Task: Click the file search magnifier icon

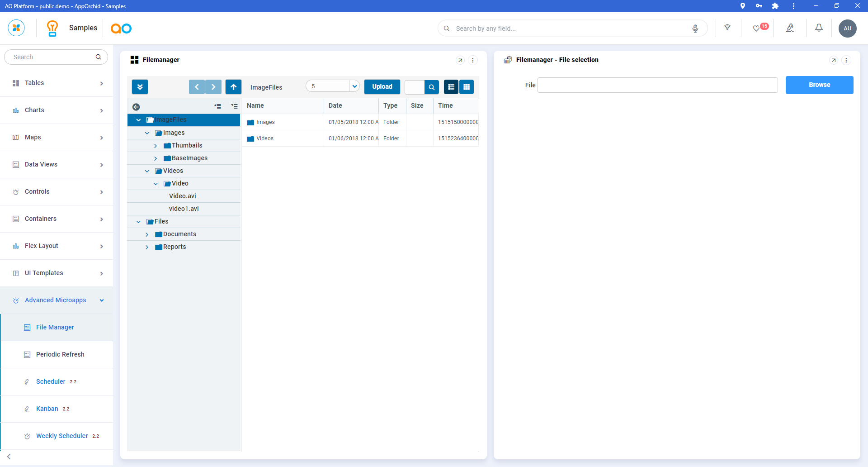Action: (432, 87)
